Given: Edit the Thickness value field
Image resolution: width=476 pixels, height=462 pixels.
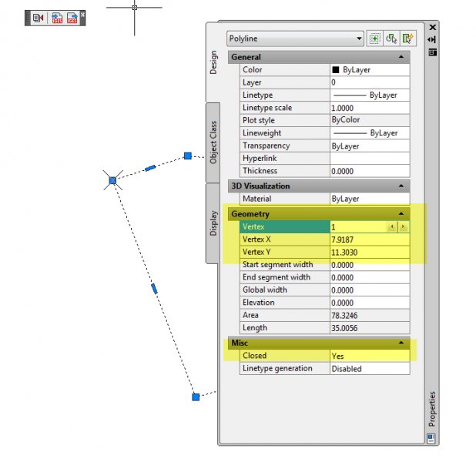Looking at the screenshot, I should (370, 171).
